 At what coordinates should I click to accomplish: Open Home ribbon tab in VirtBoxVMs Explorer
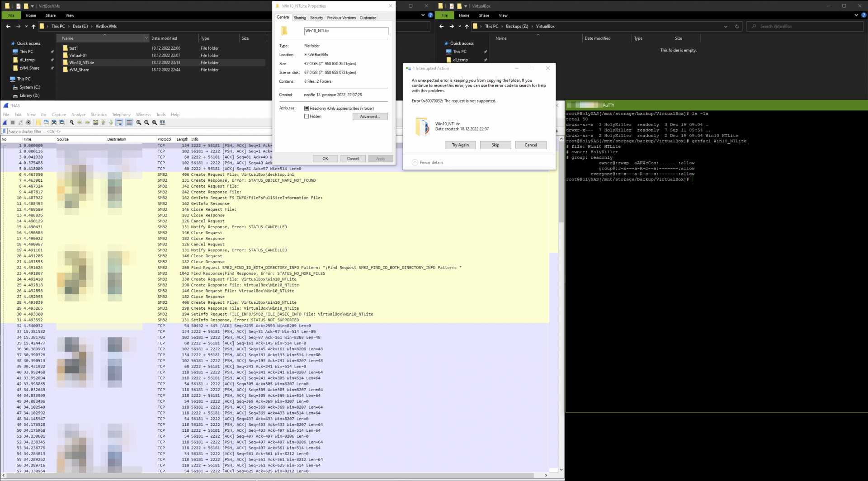pyautogui.click(x=31, y=15)
